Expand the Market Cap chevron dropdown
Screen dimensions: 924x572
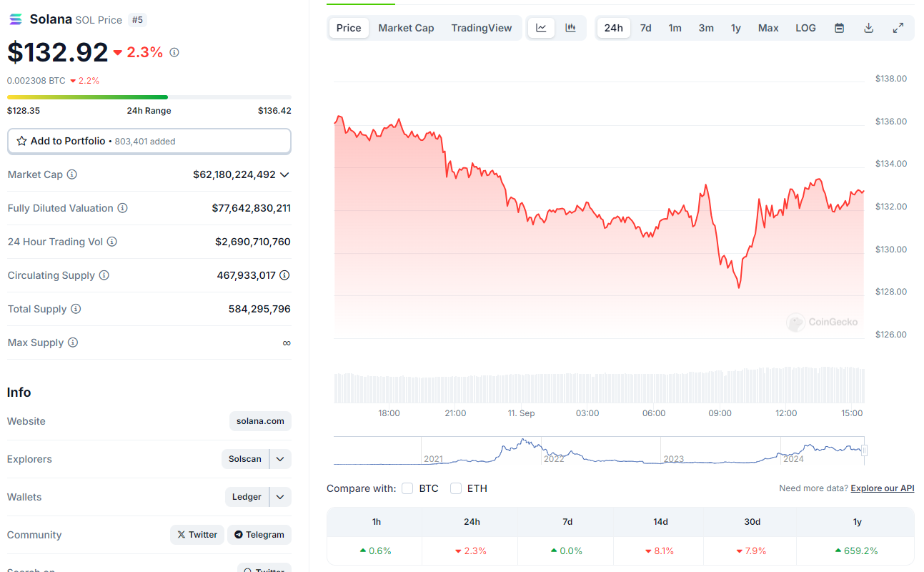point(284,174)
